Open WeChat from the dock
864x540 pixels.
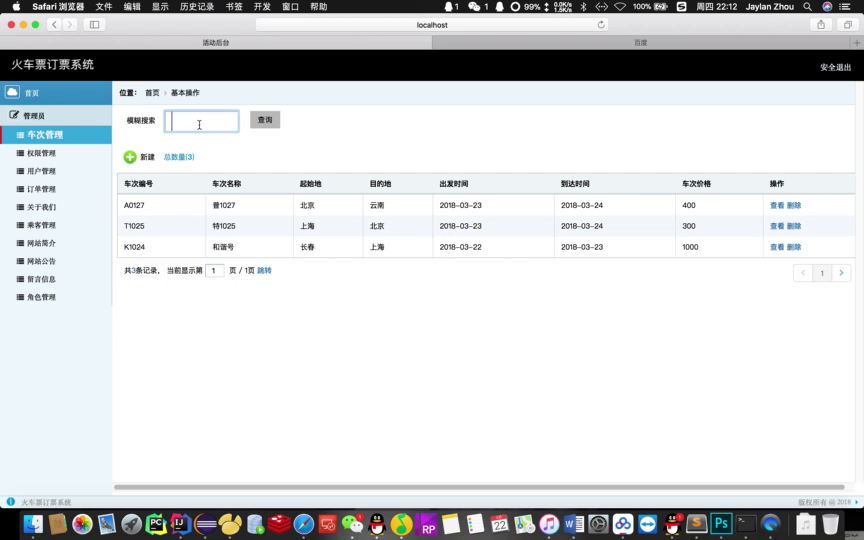click(353, 524)
